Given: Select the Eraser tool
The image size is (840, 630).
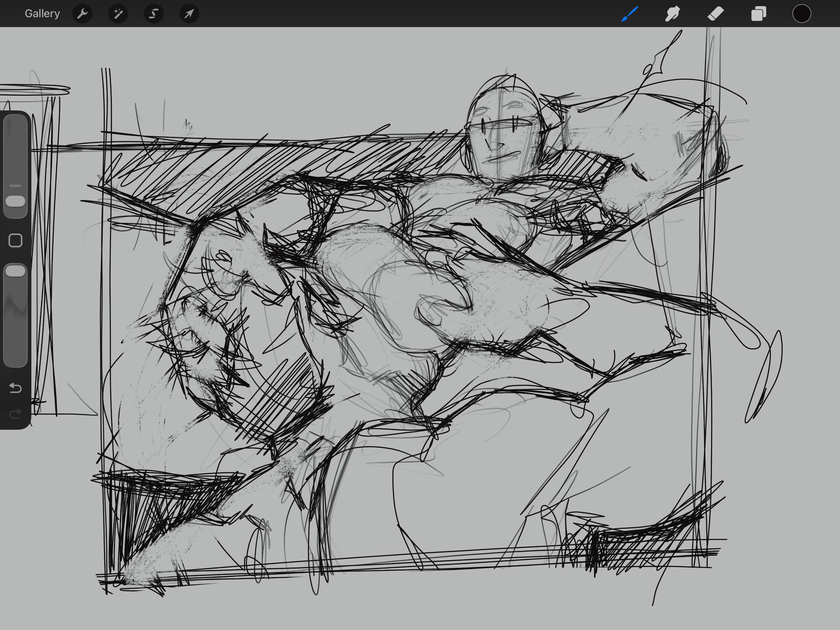Looking at the screenshot, I should coord(716,14).
